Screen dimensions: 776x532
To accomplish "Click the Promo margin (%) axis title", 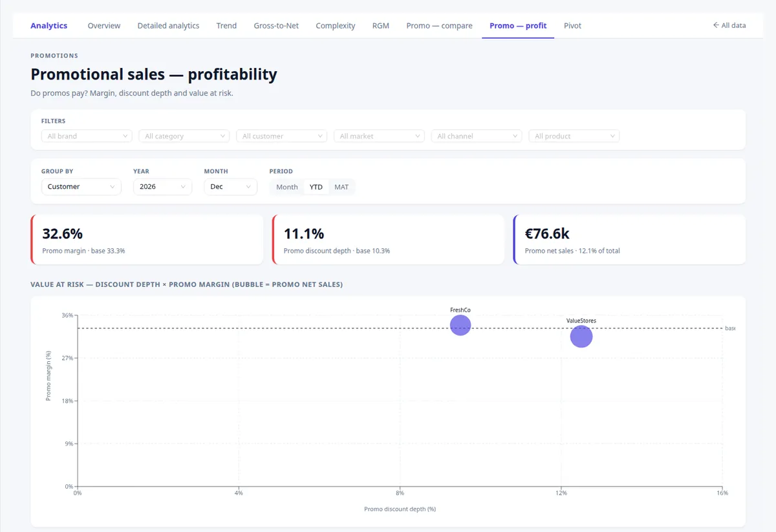I will point(48,376).
